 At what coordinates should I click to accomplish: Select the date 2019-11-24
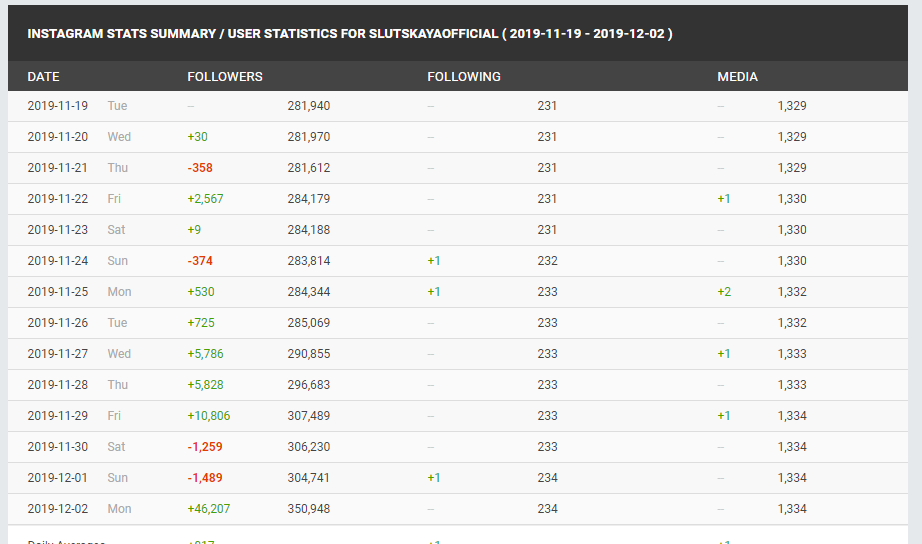(58, 261)
